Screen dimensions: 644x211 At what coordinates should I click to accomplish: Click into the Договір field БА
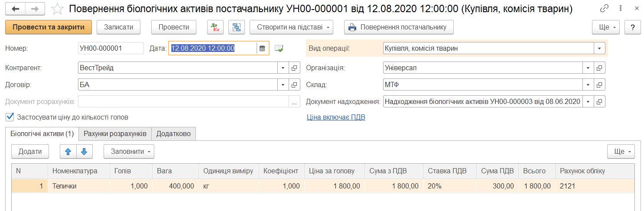click(178, 85)
